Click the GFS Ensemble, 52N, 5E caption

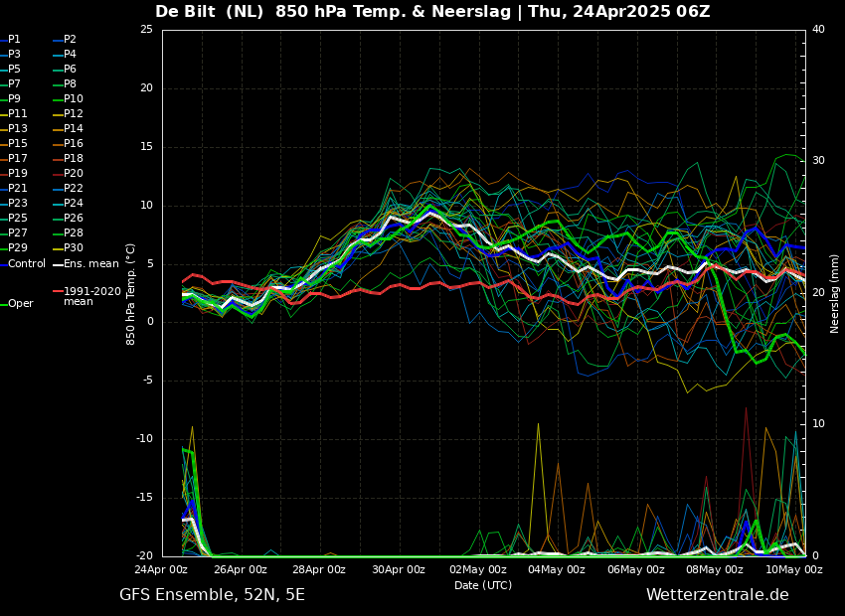pos(212,595)
